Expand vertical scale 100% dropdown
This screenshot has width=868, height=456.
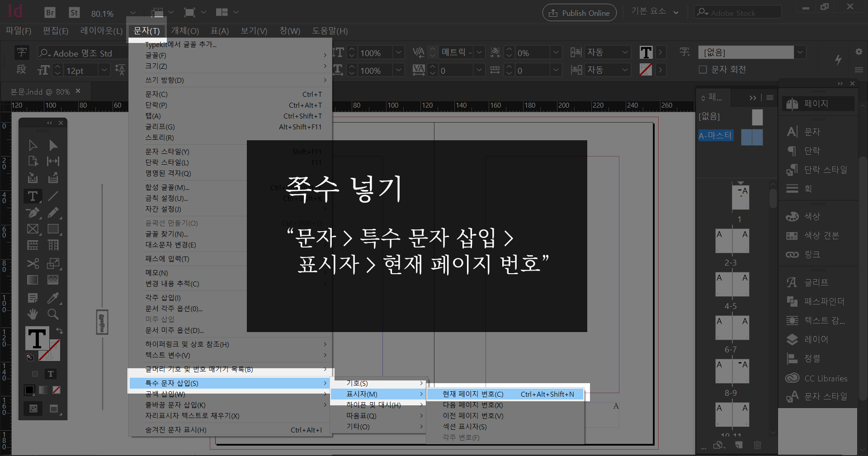[x=398, y=52]
